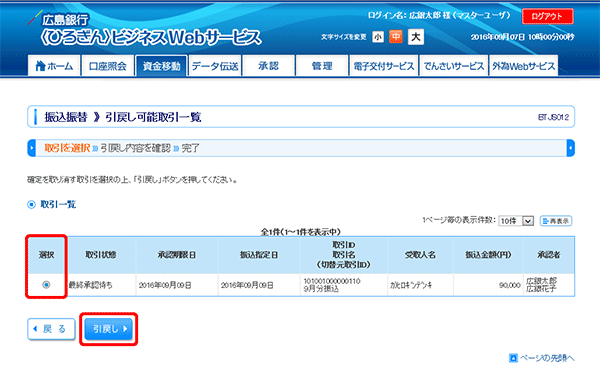
Task: Click the 引戻し button
Action: point(109,329)
